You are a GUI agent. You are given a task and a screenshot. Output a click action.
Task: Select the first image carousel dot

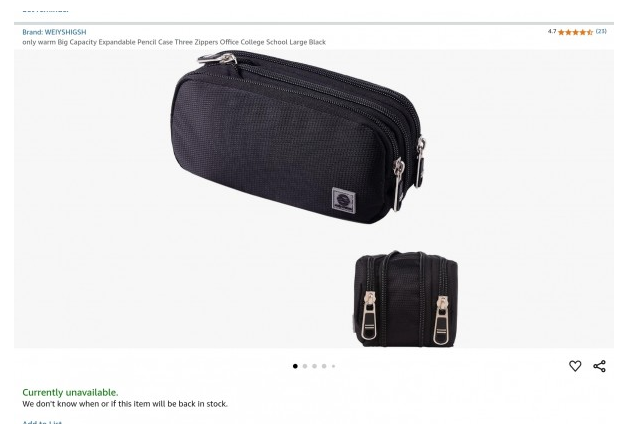pos(295,366)
